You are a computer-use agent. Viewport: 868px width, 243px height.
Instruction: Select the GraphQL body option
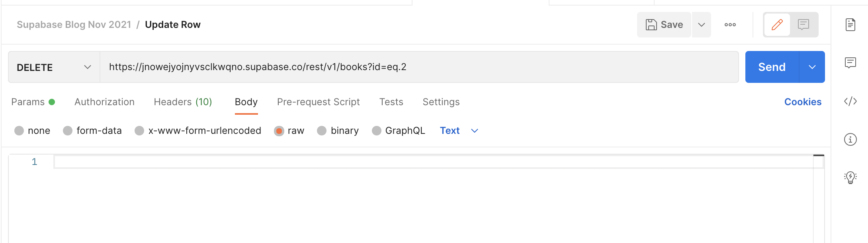[398, 131]
